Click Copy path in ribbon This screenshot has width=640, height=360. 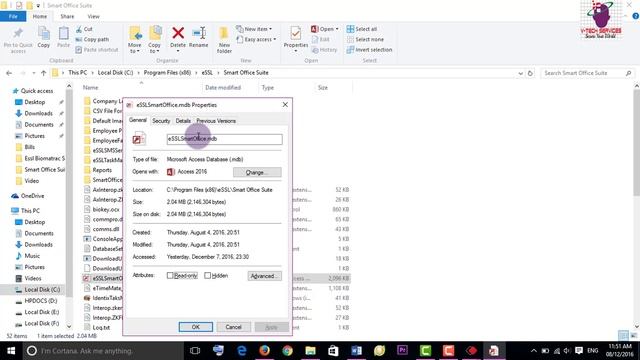pos(92,40)
